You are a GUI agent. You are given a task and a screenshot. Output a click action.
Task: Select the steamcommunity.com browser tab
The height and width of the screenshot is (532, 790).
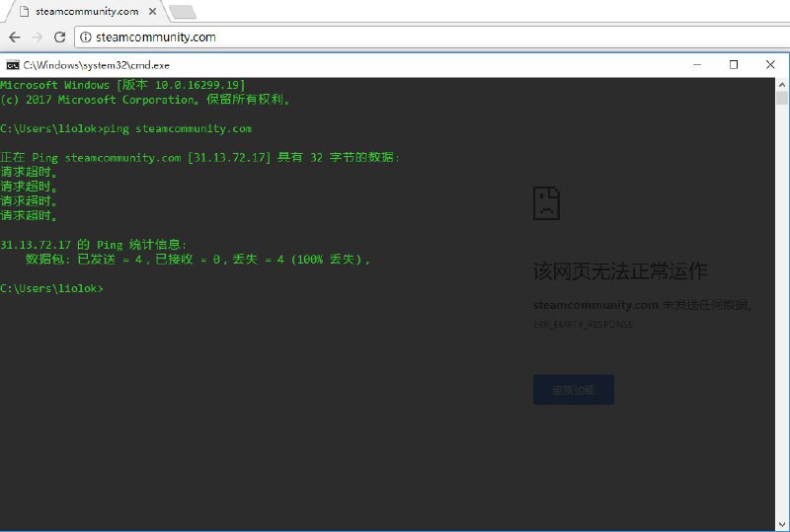(x=86, y=11)
